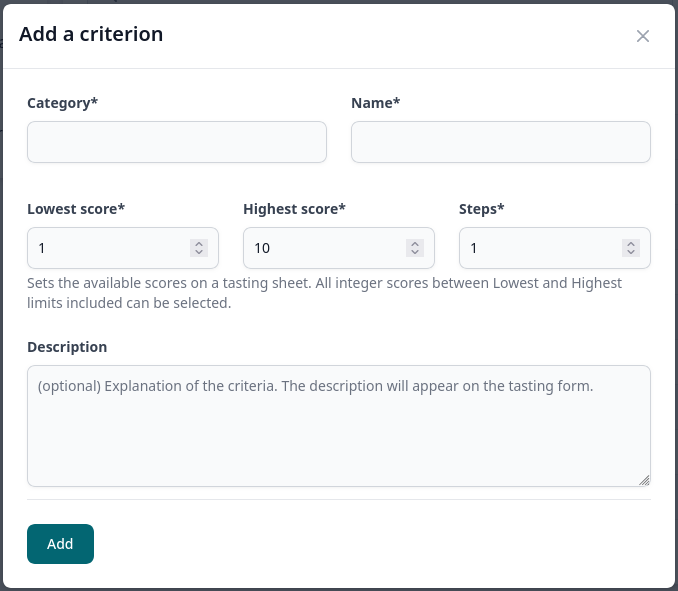Screen dimensions: 678x591
Task: Click the Name* field label
Action: (375, 103)
